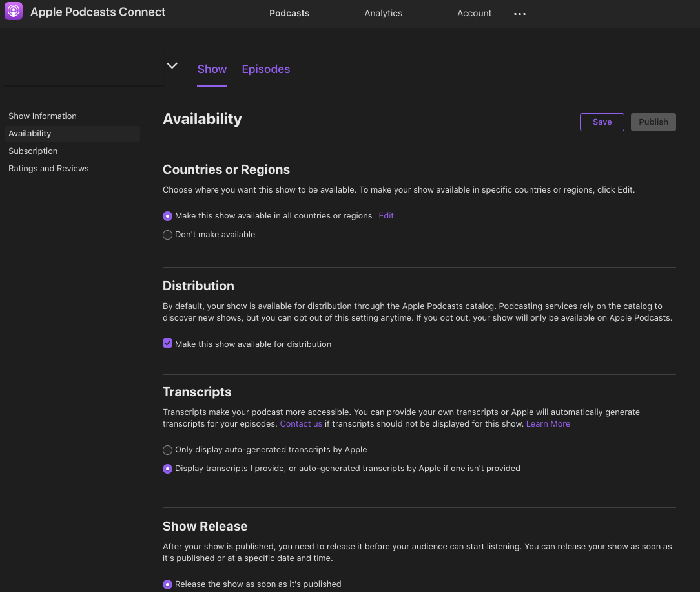Screen dimensions: 700x592
Task: Open Show Information in the sidebar
Action: (x=43, y=116)
